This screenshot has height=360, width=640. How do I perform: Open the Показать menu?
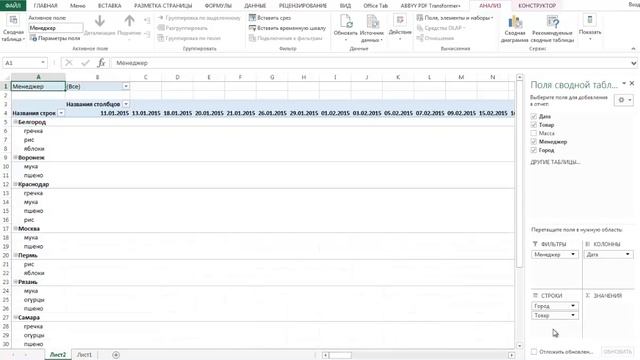click(x=590, y=28)
